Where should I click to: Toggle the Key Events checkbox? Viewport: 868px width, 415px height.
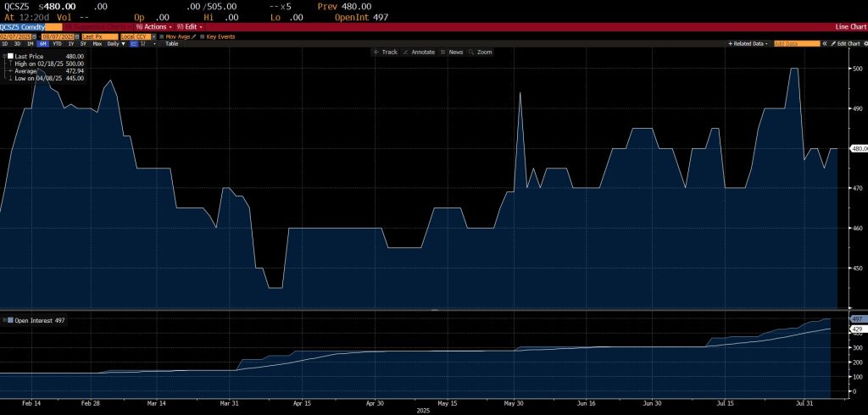(201, 36)
